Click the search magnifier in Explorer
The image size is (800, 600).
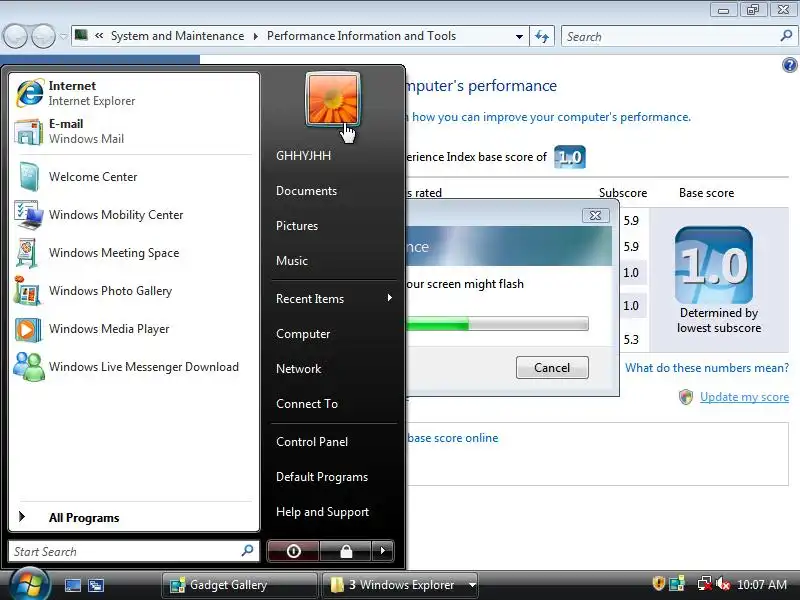786,36
